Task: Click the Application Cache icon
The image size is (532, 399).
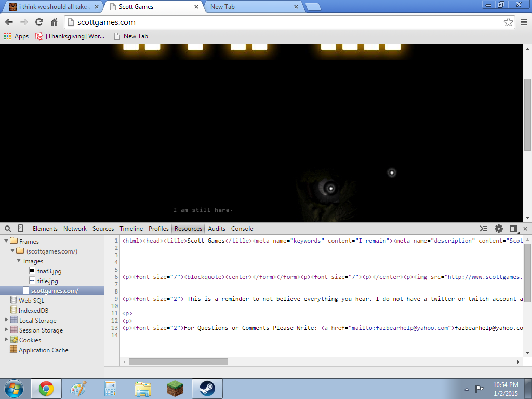Action: point(14,350)
